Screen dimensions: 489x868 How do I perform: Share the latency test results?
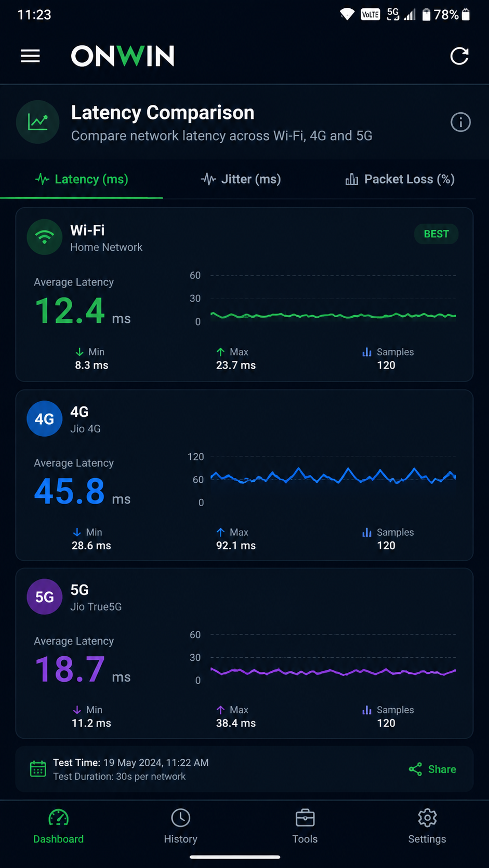click(x=432, y=769)
